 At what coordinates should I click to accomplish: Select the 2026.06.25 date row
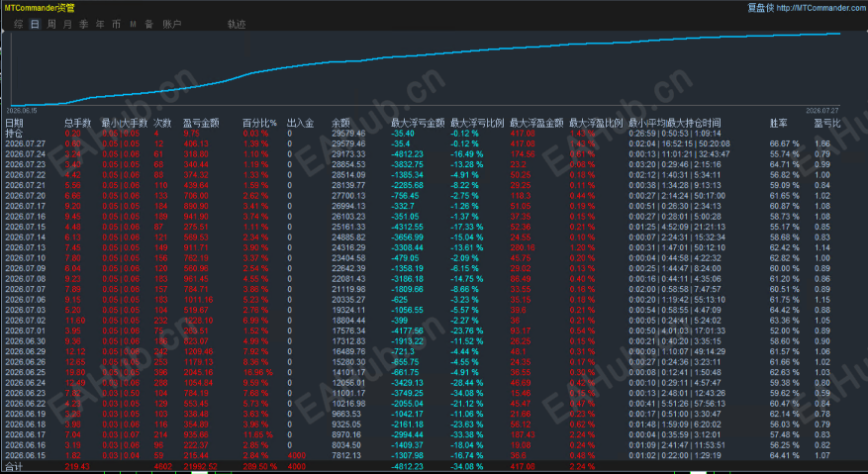[26, 372]
